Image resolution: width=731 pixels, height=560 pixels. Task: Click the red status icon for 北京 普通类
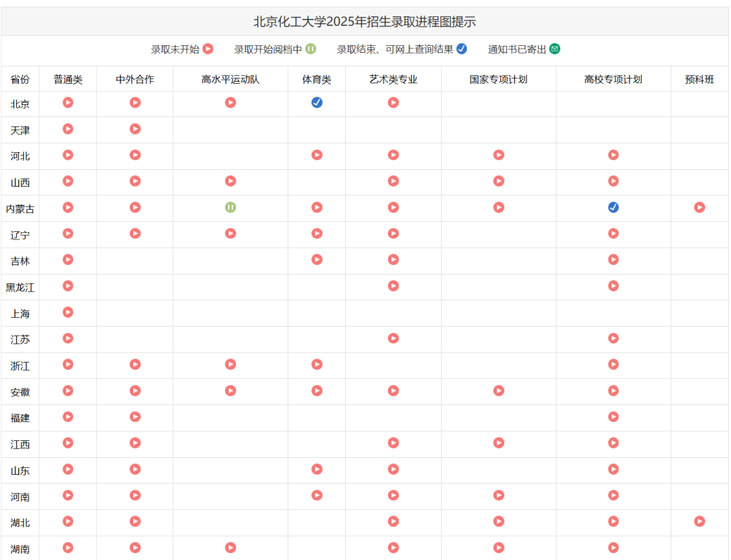point(68,103)
